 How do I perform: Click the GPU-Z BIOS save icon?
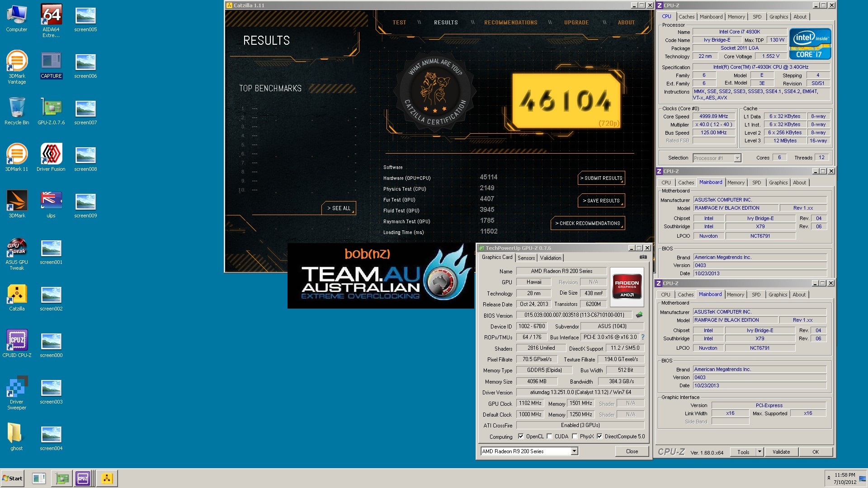pos(639,315)
